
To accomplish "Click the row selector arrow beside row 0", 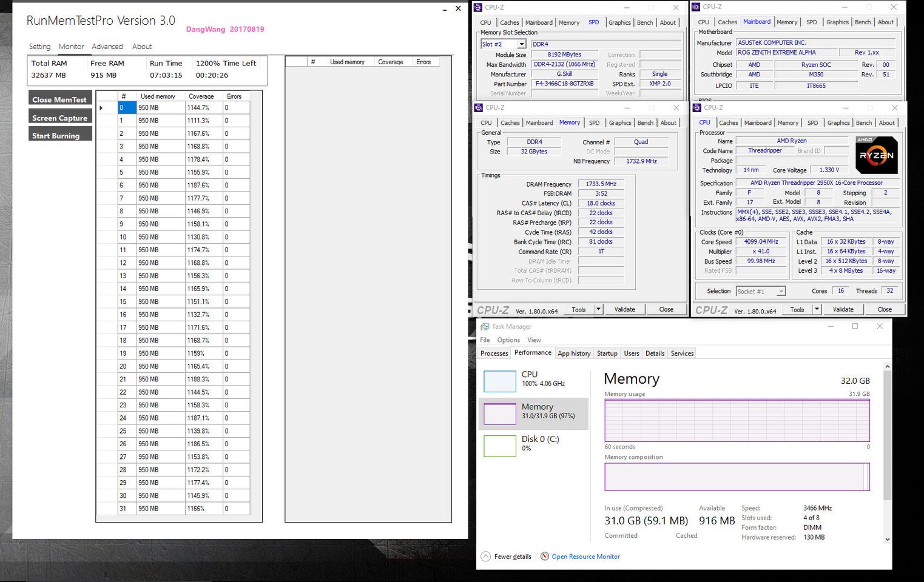I will click(x=101, y=108).
